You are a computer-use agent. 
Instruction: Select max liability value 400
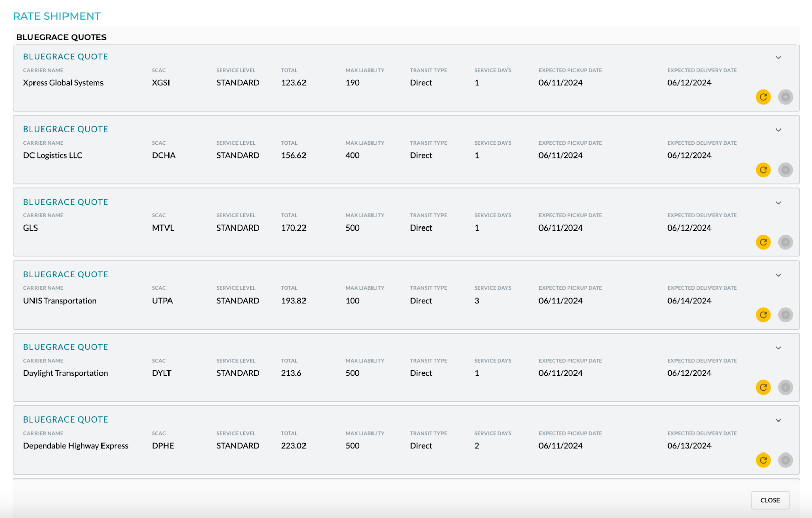point(353,155)
